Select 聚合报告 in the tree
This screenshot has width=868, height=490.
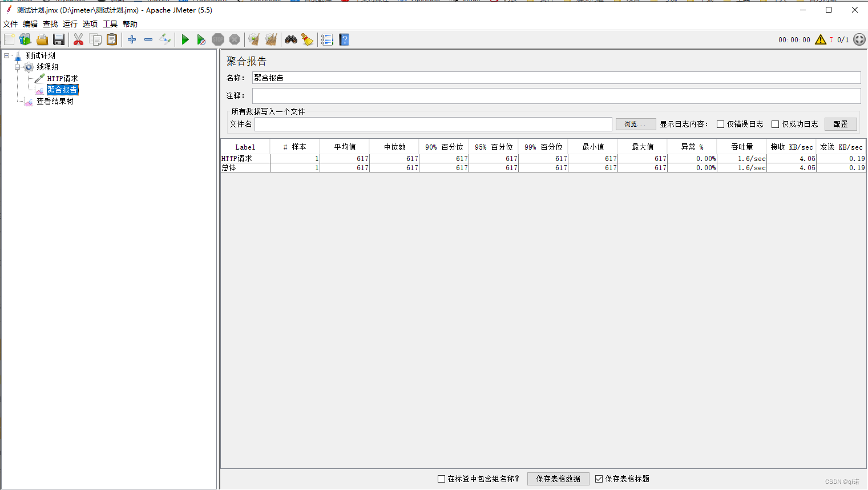point(62,90)
